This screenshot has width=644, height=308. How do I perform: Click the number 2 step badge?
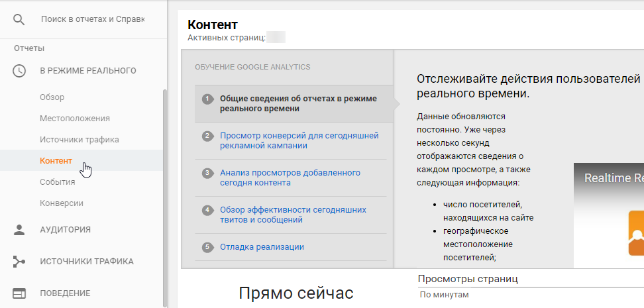[207, 136]
